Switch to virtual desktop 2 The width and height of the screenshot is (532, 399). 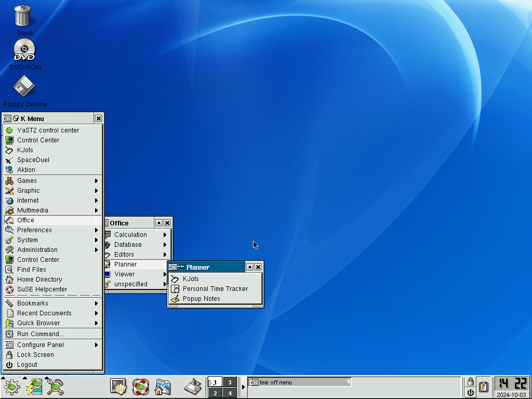[215, 393]
